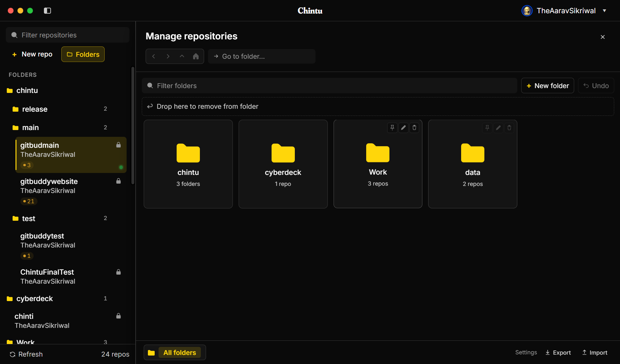This screenshot has height=364, width=620.
Task: Pin the data folder
Action: click(x=487, y=128)
